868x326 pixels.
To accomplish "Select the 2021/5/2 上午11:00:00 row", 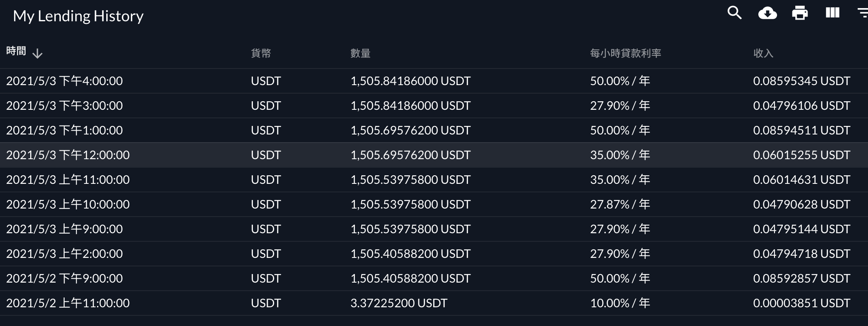I will [x=434, y=303].
